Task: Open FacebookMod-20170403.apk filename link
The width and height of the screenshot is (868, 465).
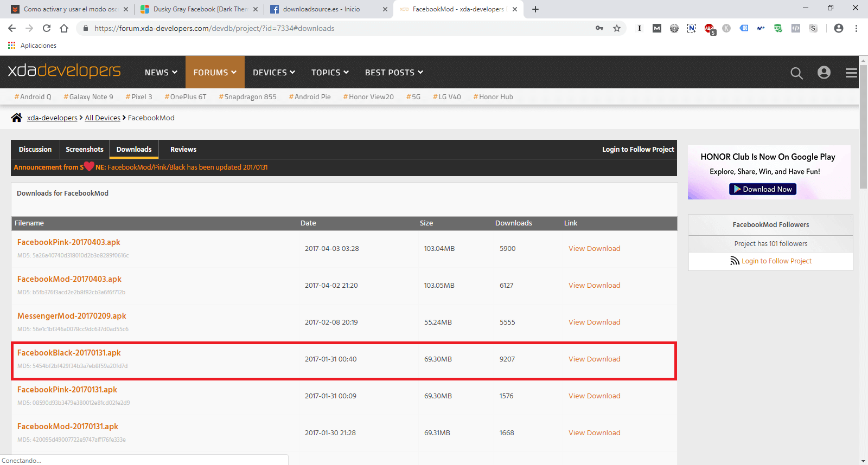Action: [x=69, y=279]
